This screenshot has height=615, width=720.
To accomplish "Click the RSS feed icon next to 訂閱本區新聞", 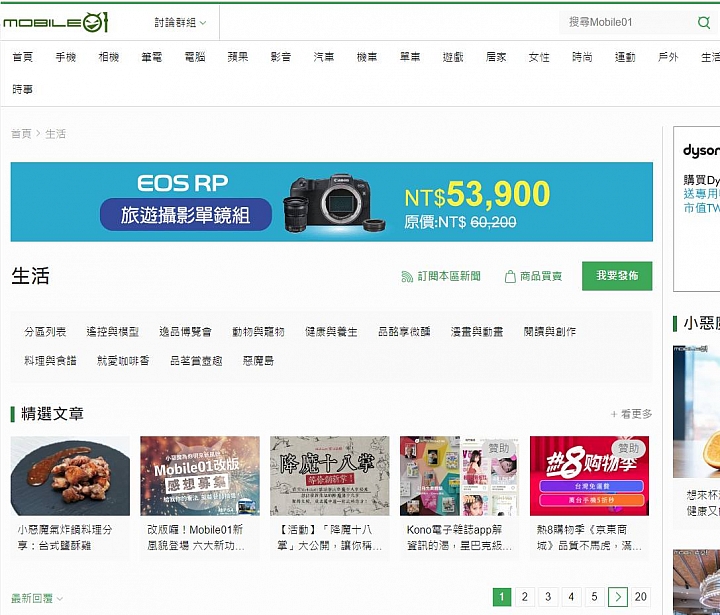I will tap(407, 276).
